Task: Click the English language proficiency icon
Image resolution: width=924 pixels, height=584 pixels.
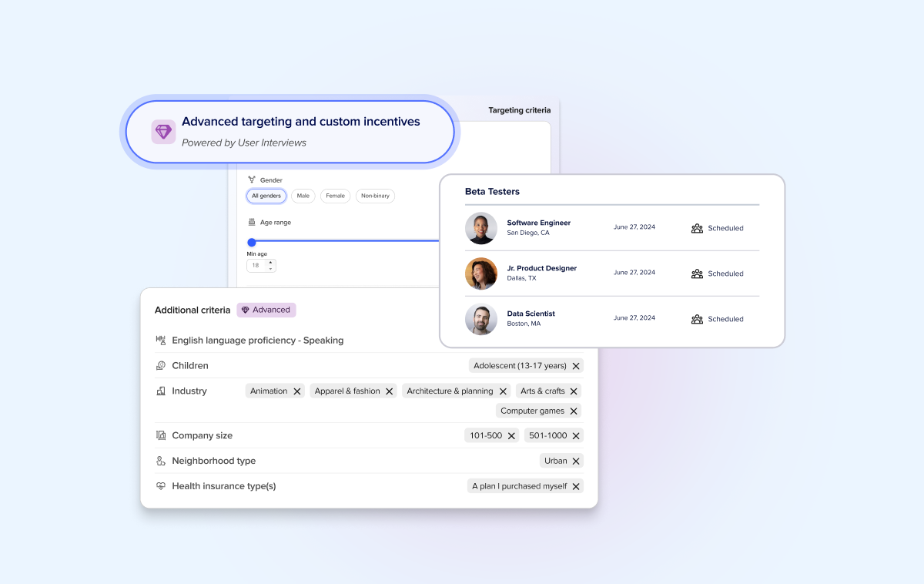Action: (161, 340)
